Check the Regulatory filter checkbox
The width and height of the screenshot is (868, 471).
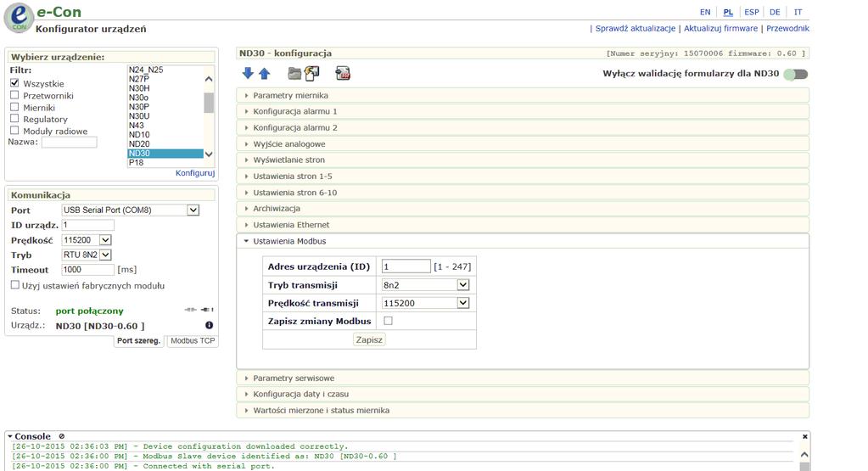pos(14,119)
